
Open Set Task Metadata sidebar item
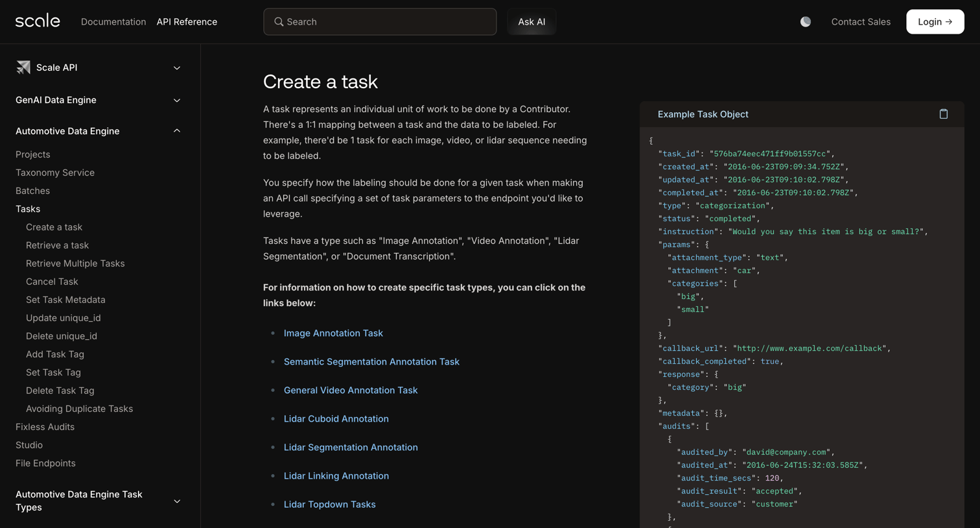click(x=65, y=300)
